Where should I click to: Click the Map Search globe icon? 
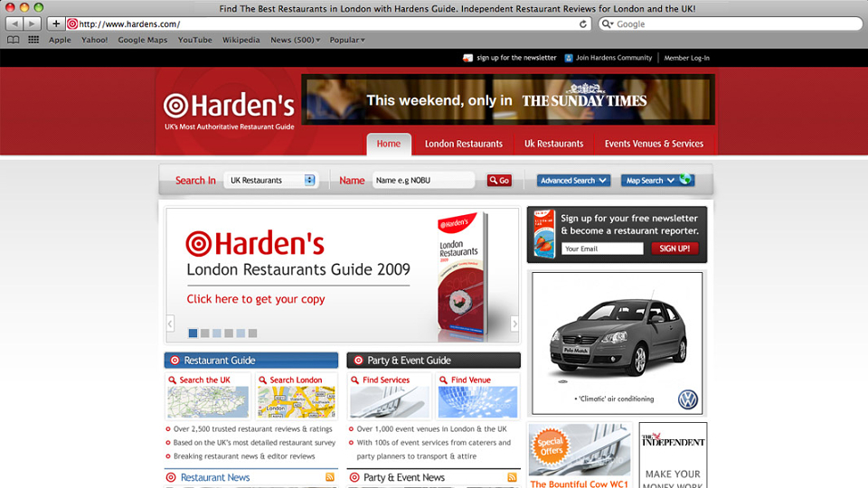(685, 179)
